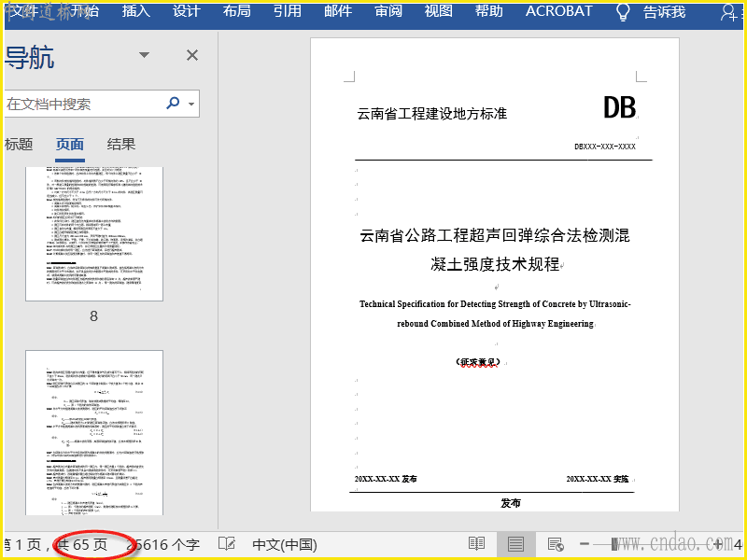Click the proofing spell-check icon
The width and height of the screenshot is (747, 560).
click(227, 543)
